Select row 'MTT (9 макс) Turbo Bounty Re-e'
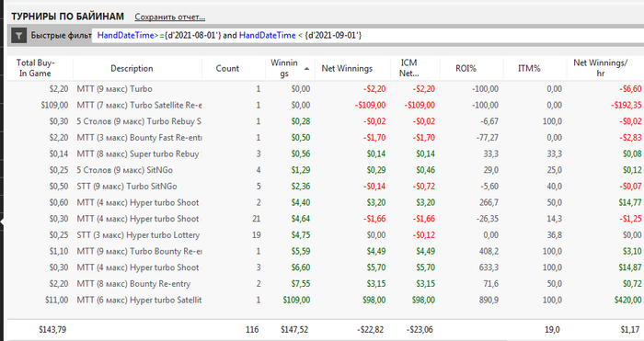This screenshot has width=644, height=341. (x=326, y=251)
